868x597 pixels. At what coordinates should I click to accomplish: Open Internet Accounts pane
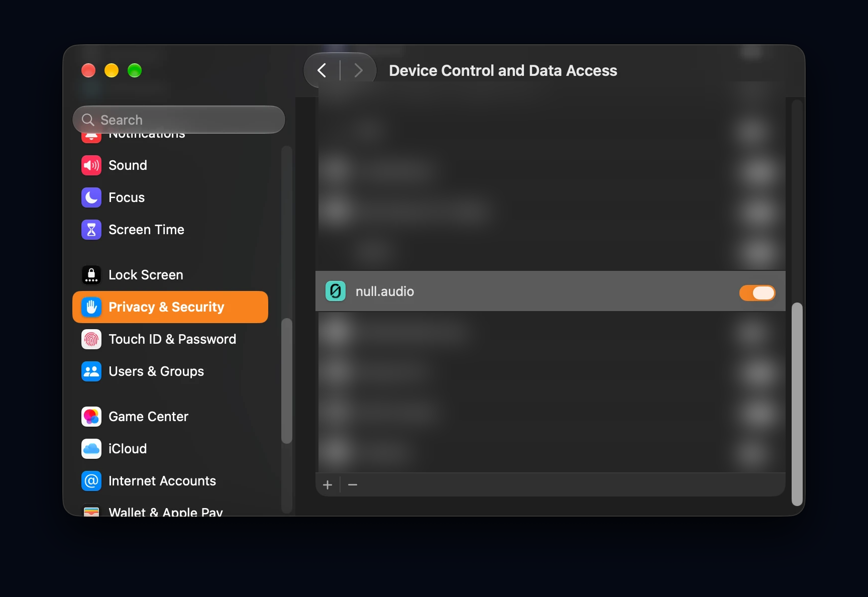point(170,481)
